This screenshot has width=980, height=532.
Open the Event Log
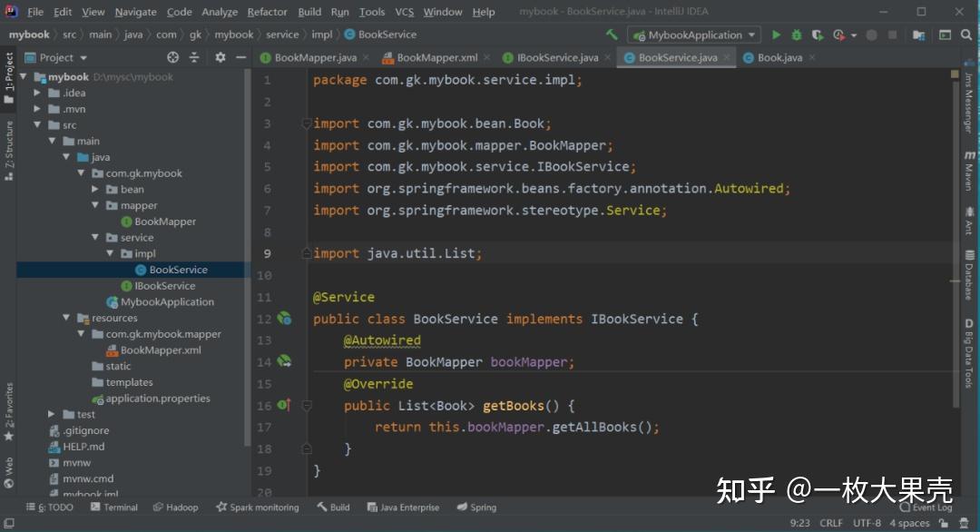[x=927, y=507]
